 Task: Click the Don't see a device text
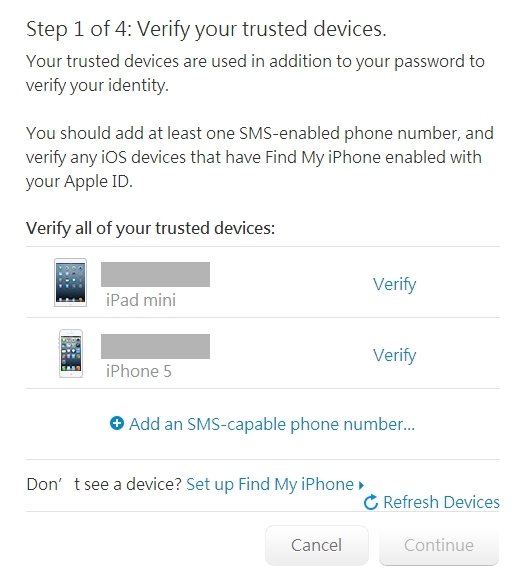click(x=104, y=484)
